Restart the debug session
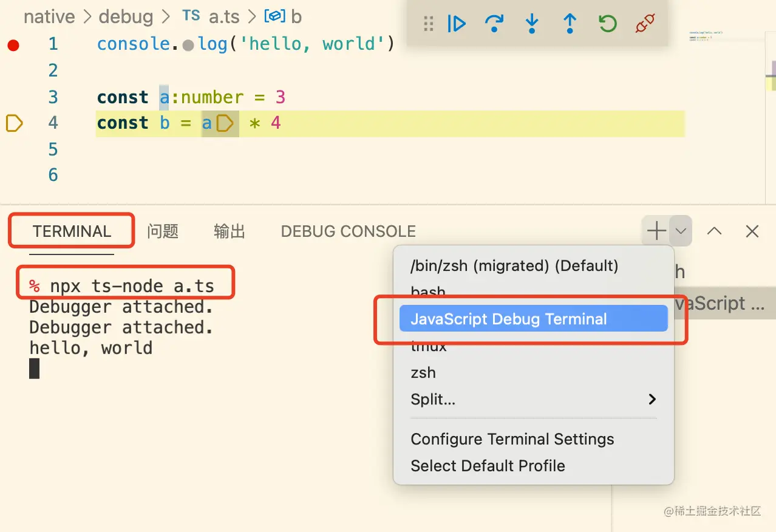The height and width of the screenshot is (532, 776). pyautogui.click(x=607, y=23)
